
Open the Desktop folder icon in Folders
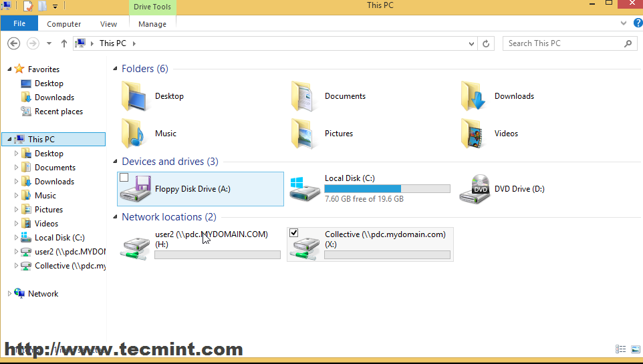tap(134, 96)
